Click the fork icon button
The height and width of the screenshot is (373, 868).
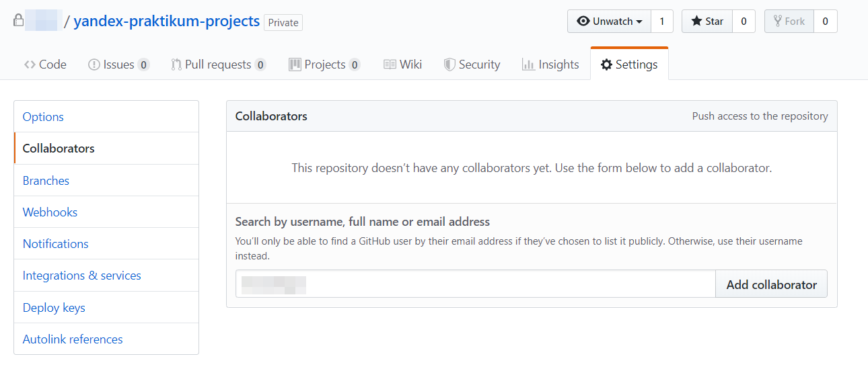[777, 22]
